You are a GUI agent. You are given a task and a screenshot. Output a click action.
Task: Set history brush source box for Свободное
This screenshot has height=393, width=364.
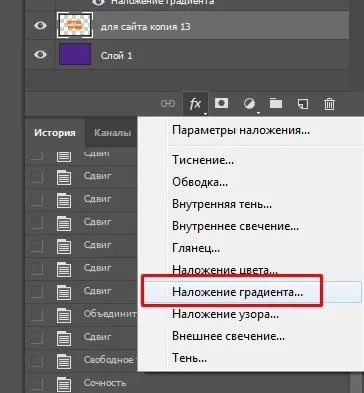(x=36, y=360)
